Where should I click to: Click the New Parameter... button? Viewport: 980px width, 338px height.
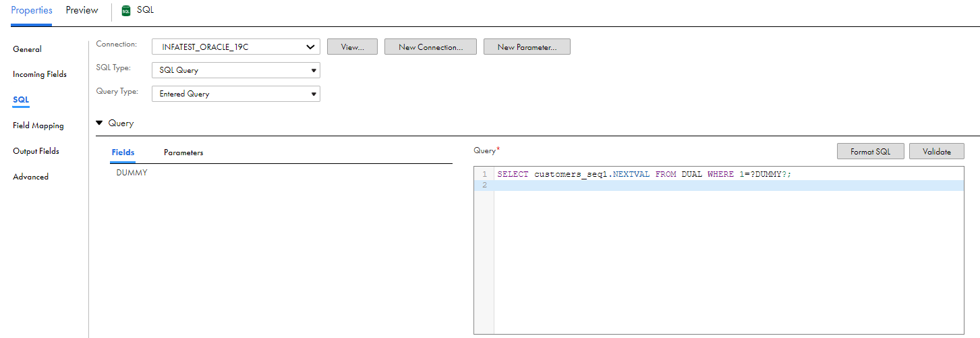pos(527,47)
